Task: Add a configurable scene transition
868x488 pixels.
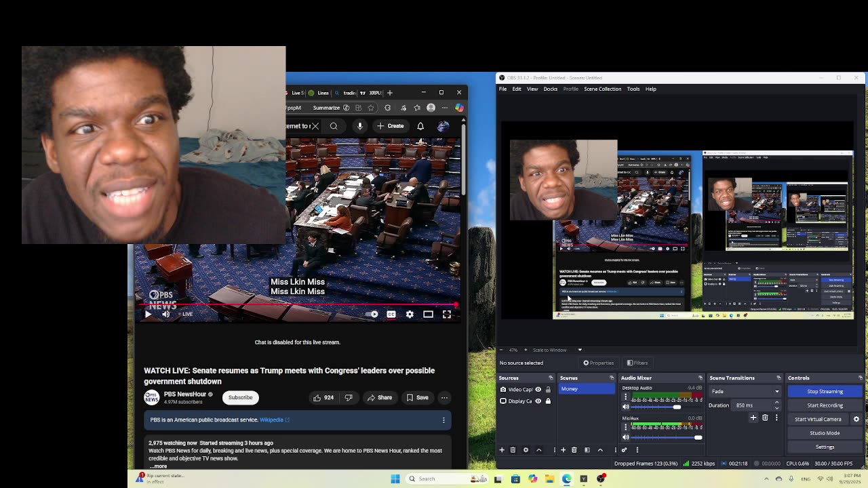Action: [753, 418]
